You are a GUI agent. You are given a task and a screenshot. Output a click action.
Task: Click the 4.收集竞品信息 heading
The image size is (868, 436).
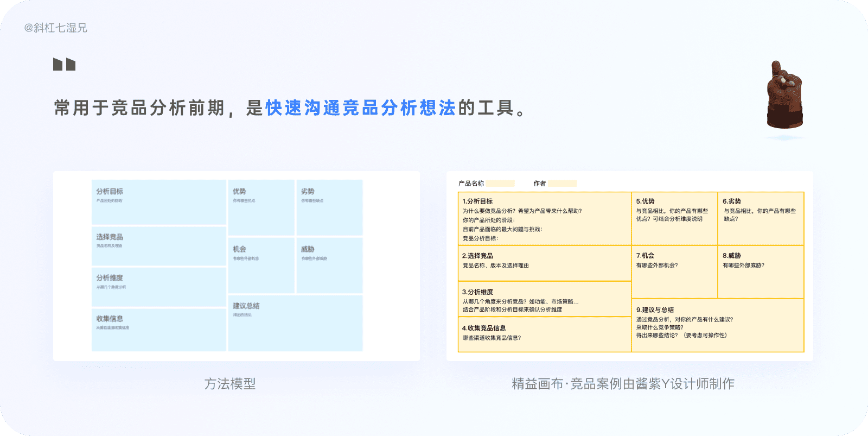point(484,328)
